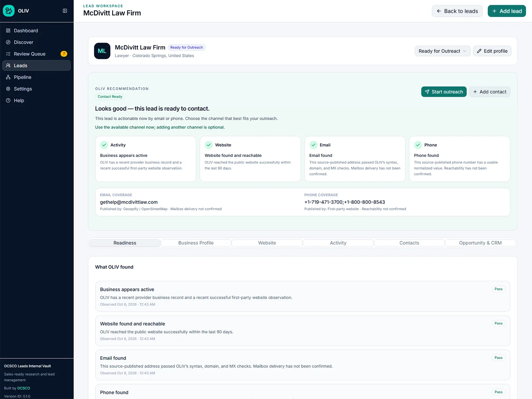Click the Settings gear icon
The width and height of the screenshot is (532, 399).
click(8, 89)
